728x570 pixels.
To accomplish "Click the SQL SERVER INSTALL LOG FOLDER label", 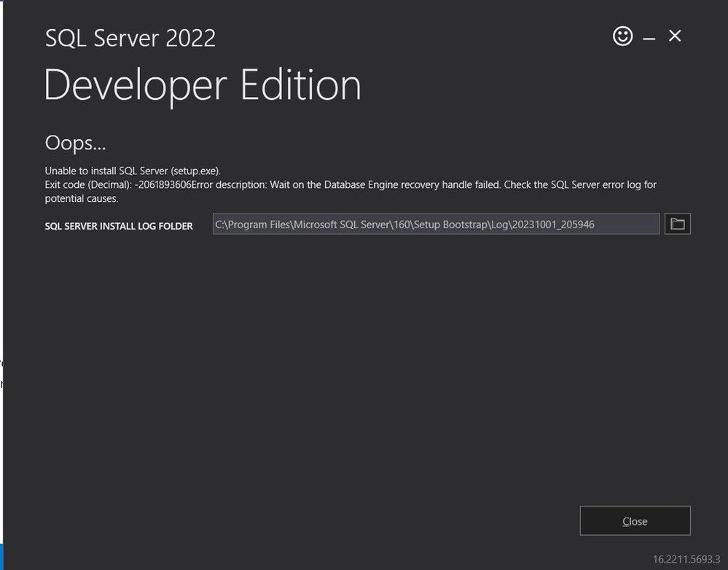I will click(x=119, y=226).
